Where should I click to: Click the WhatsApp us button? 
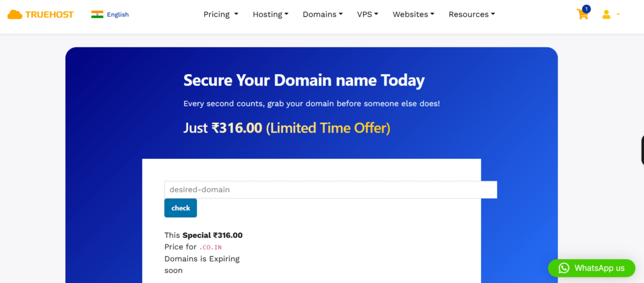click(x=591, y=268)
